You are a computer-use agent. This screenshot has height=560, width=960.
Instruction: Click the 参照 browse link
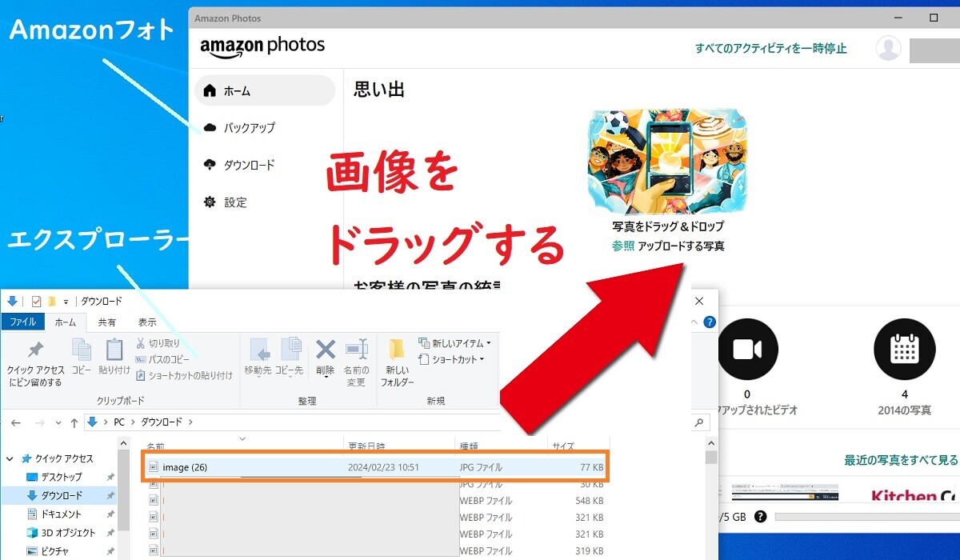(x=623, y=246)
